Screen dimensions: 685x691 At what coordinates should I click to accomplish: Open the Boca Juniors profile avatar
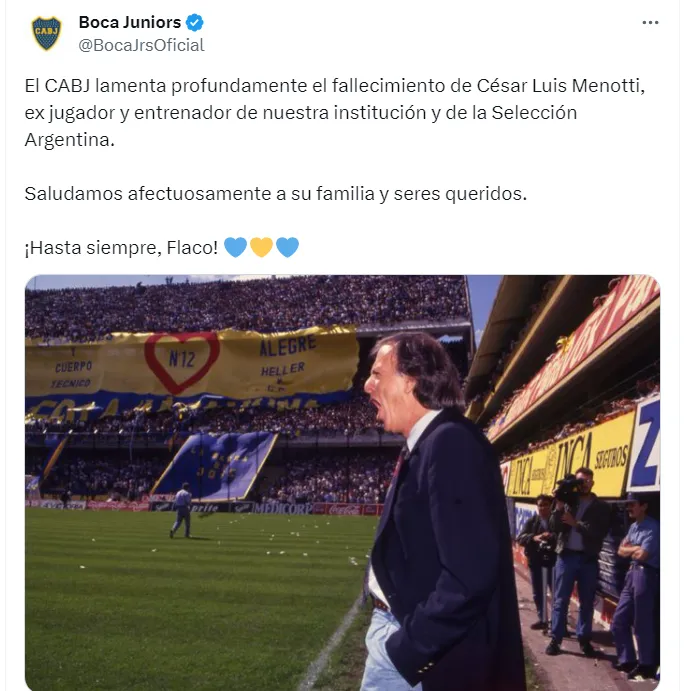tap(47, 33)
